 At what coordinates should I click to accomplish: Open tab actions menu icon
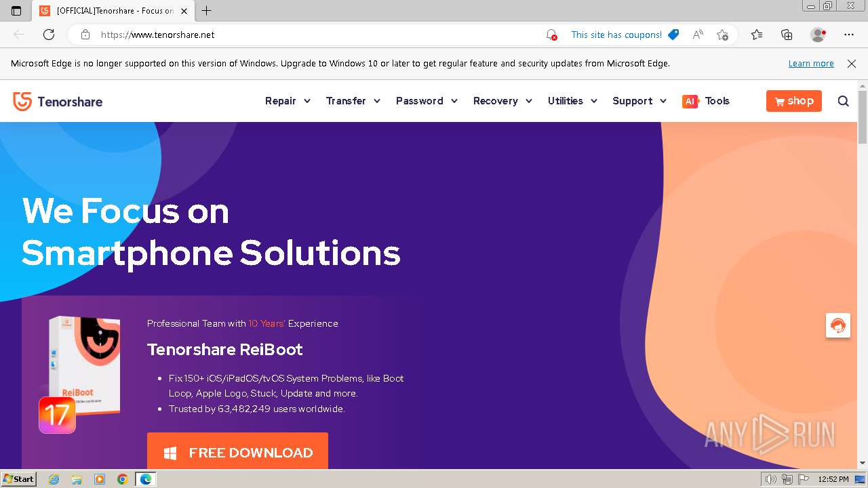pyautogui.click(x=16, y=11)
